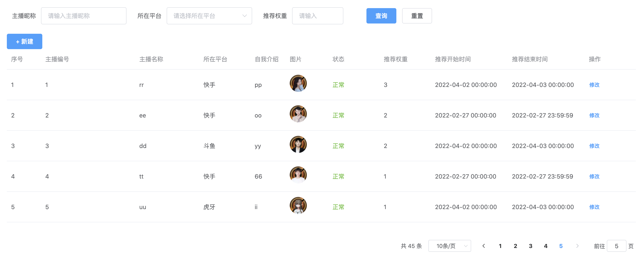Edit the dd row via 修改
Viewport: 644px width, 261px height.
coord(594,146)
